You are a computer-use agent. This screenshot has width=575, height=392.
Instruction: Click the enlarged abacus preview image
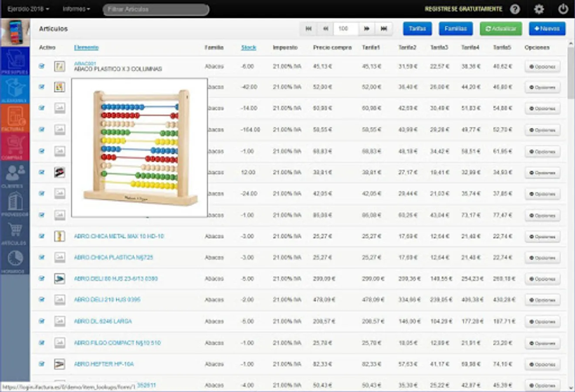pos(139,148)
